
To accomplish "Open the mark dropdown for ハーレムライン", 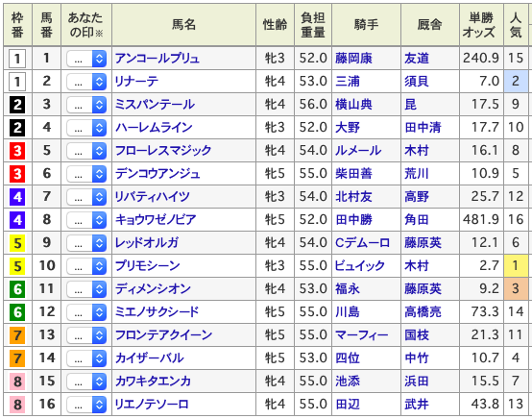I will [86, 128].
